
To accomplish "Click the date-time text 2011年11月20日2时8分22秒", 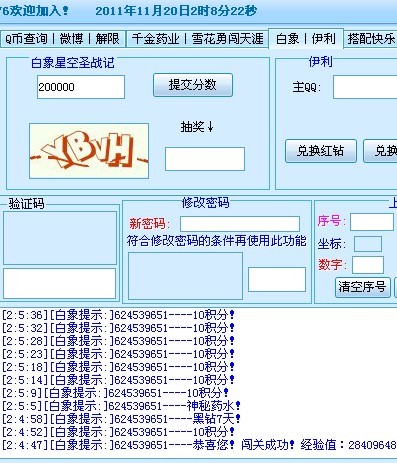I will click(176, 11).
